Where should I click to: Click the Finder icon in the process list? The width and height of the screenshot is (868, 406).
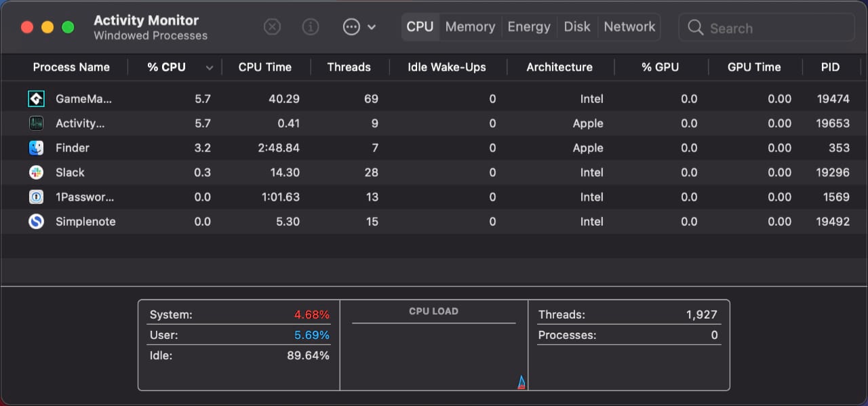[x=37, y=148]
